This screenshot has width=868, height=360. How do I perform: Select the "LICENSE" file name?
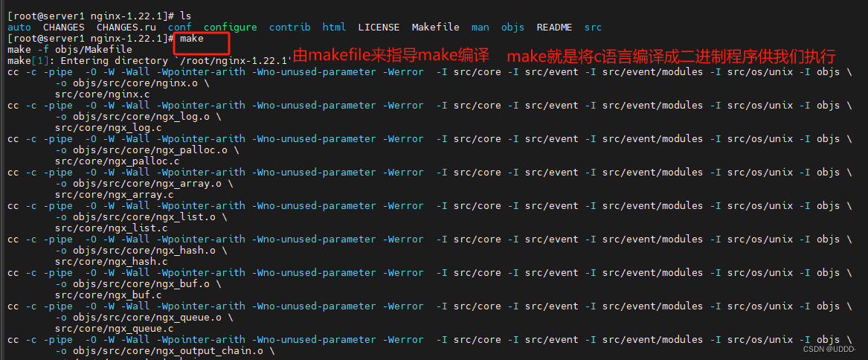379,27
